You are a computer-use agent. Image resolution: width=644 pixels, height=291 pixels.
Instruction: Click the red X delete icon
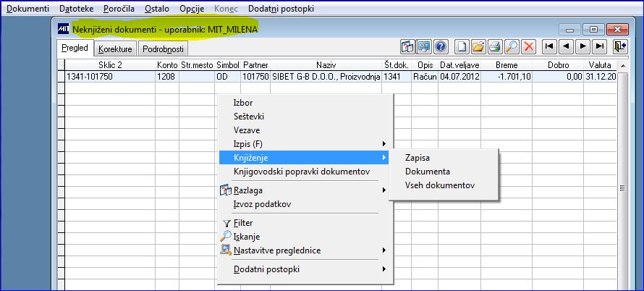tap(528, 47)
